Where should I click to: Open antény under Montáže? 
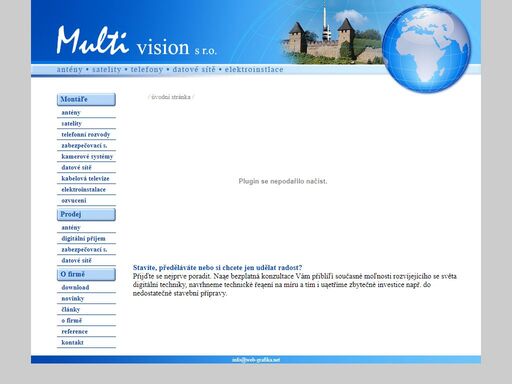pyautogui.click(x=71, y=113)
